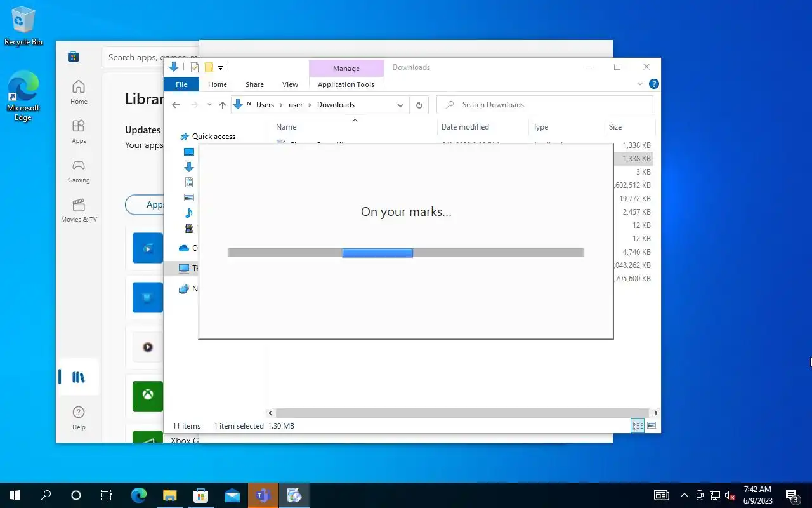The width and height of the screenshot is (812, 508).
Task: Select Music note icon in navigation pane
Action: 188,213
